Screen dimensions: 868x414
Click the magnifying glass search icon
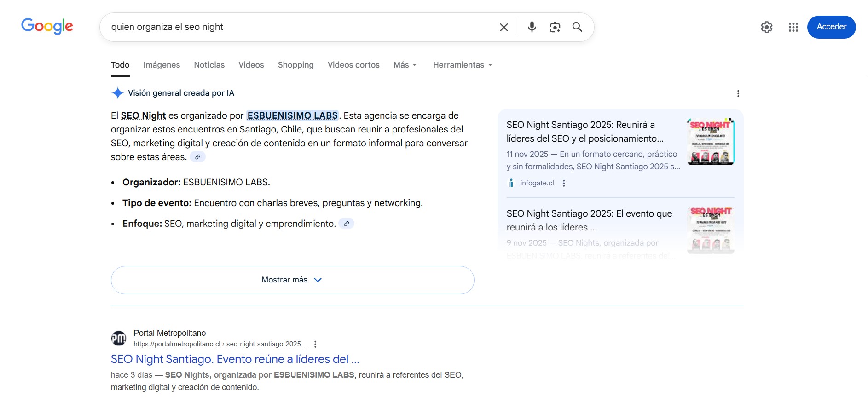[577, 27]
